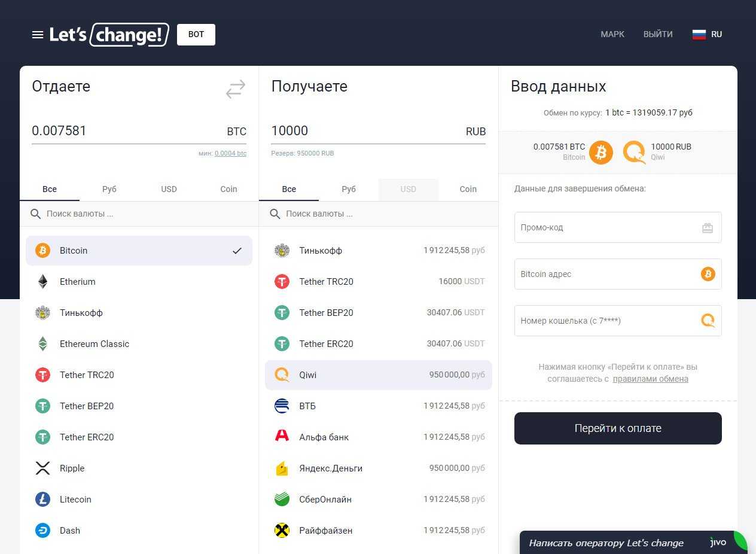The width and height of the screenshot is (756, 554).
Task: Click the СберОнлайн green icon
Action: point(282,500)
